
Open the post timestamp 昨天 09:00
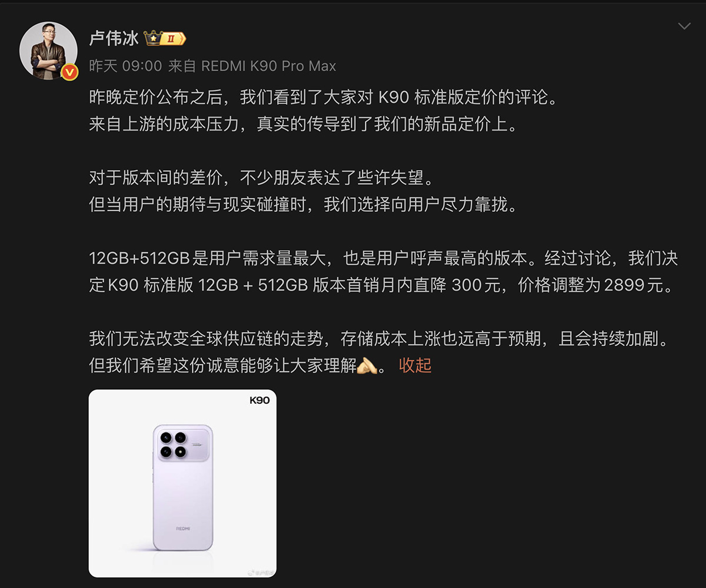click(125, 66)
